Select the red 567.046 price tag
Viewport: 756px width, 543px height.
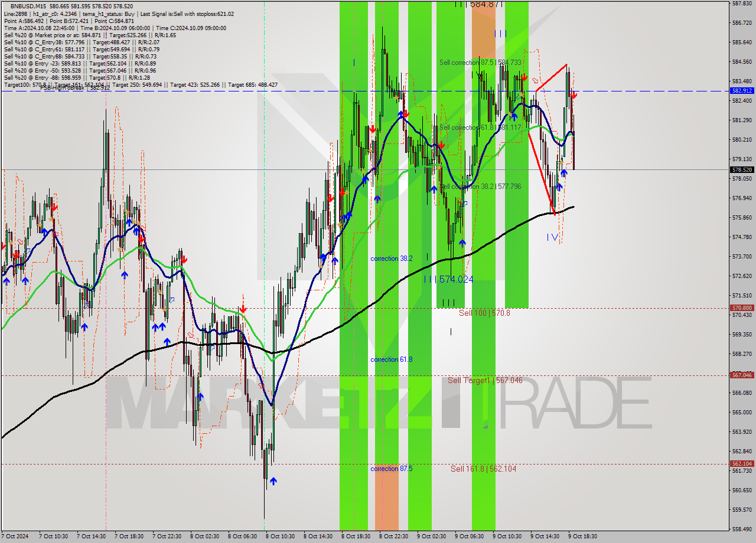pyautogui.click(x=742, y=375)
